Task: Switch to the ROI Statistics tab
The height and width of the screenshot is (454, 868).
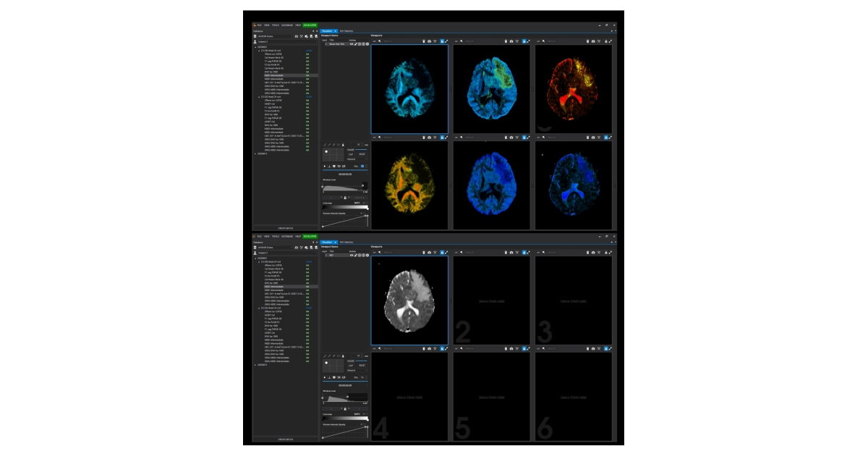Action: (x=346, y=31)
